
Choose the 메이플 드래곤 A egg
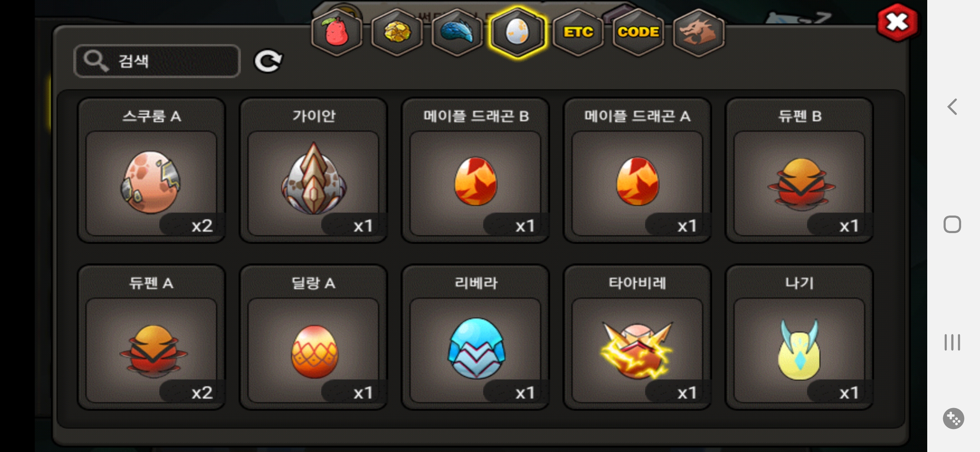point(637,170)
